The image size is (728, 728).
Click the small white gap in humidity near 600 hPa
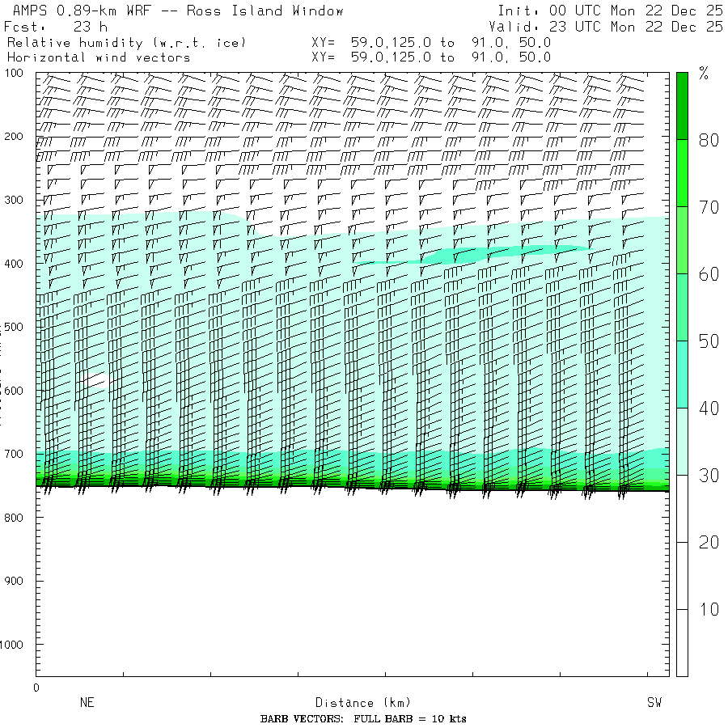98,381
